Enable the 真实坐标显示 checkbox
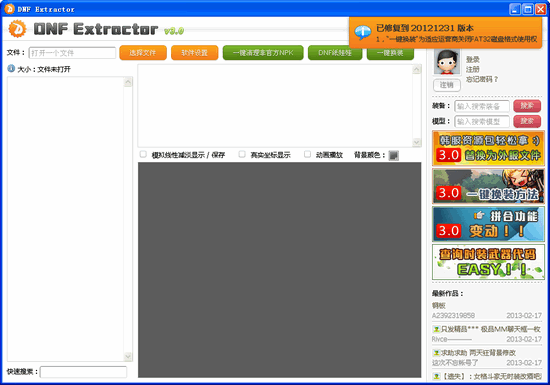The height and width of the screenshot is (385, 550). click(242, 154)
